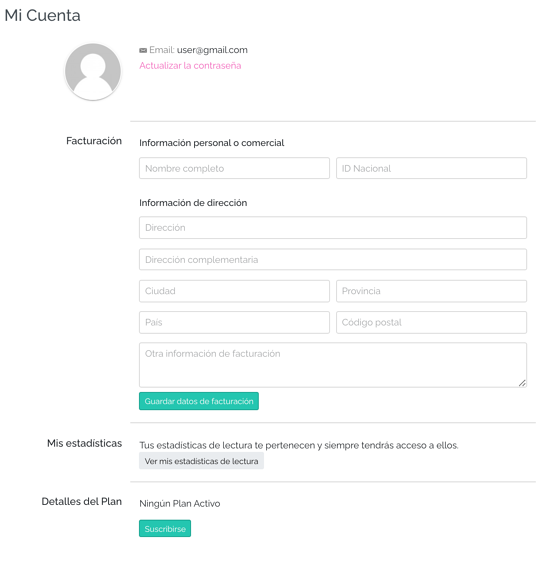
Task: Focus the Dirección complementaria field
Action: [333, 259]
